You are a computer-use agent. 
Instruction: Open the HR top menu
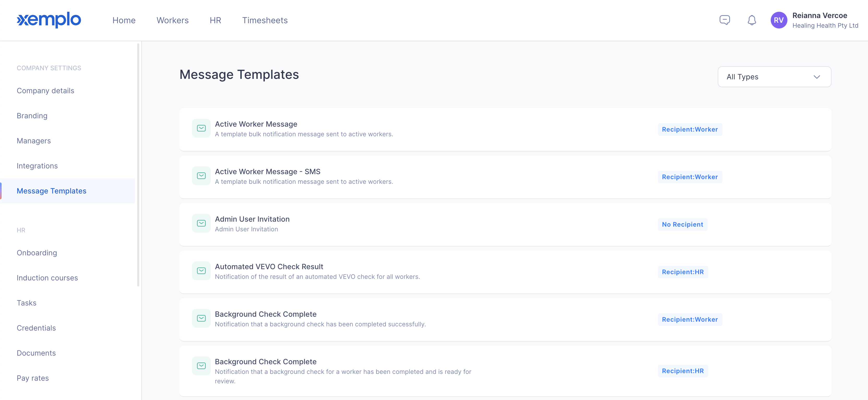(215, 20)
